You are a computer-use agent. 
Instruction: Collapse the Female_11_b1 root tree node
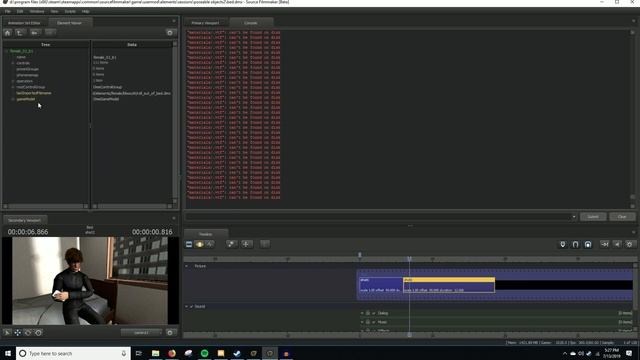pos(7,51)
